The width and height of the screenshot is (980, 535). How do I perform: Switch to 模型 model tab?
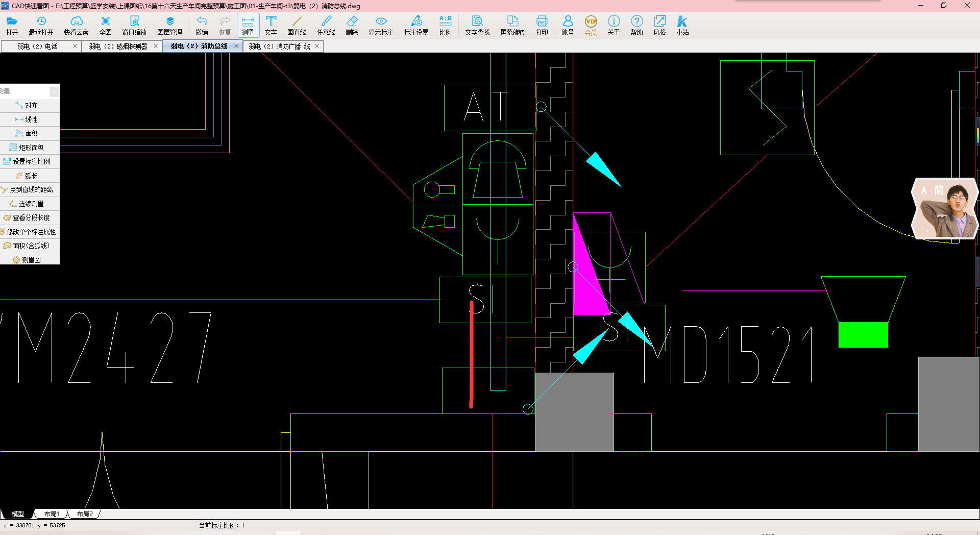pyautogui.click(x=18, y=514)
